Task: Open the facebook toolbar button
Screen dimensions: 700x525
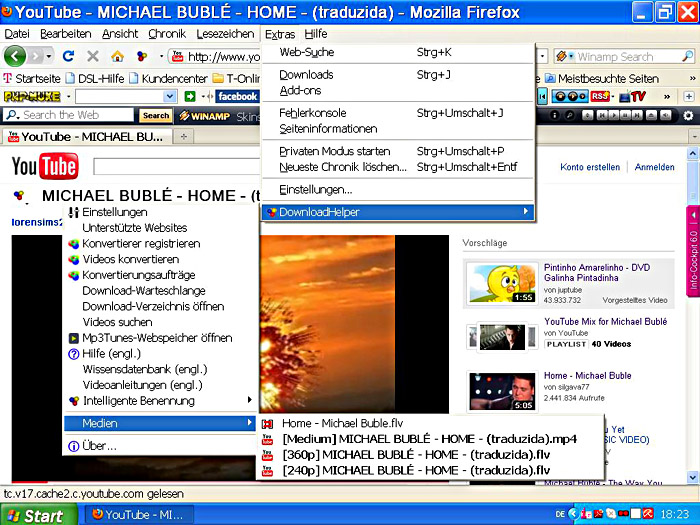Action: pyautogui.click(x=238, y=96)
